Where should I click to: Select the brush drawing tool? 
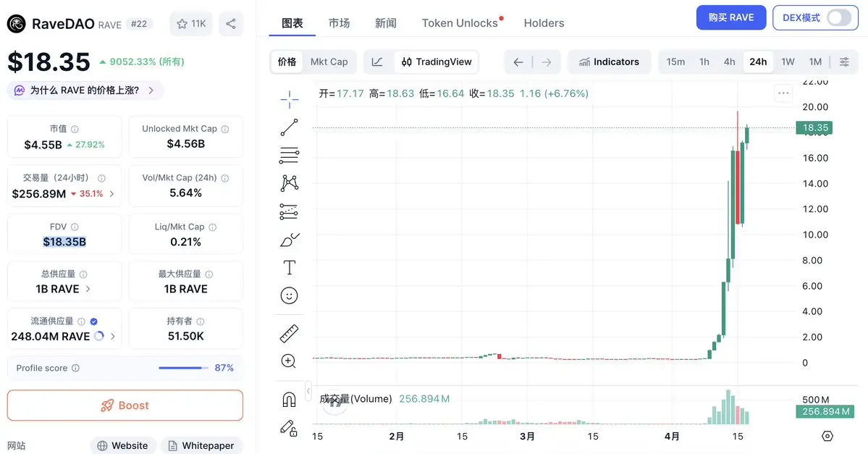pyautogui.click(x=289, y=240)
